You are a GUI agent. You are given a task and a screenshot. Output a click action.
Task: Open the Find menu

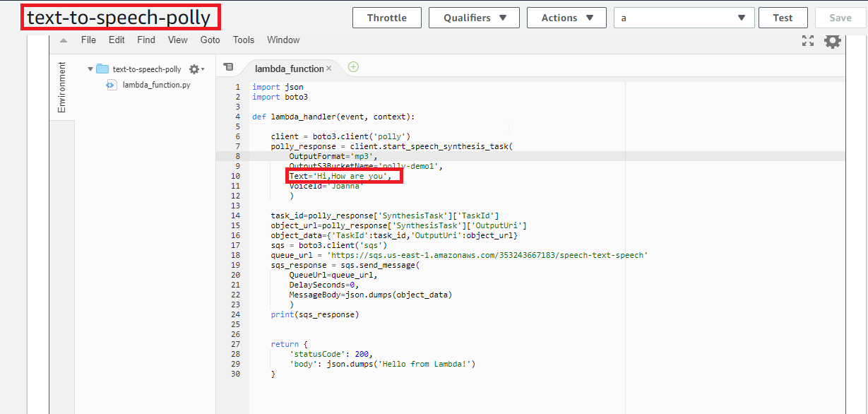click(x=146, y=40)
